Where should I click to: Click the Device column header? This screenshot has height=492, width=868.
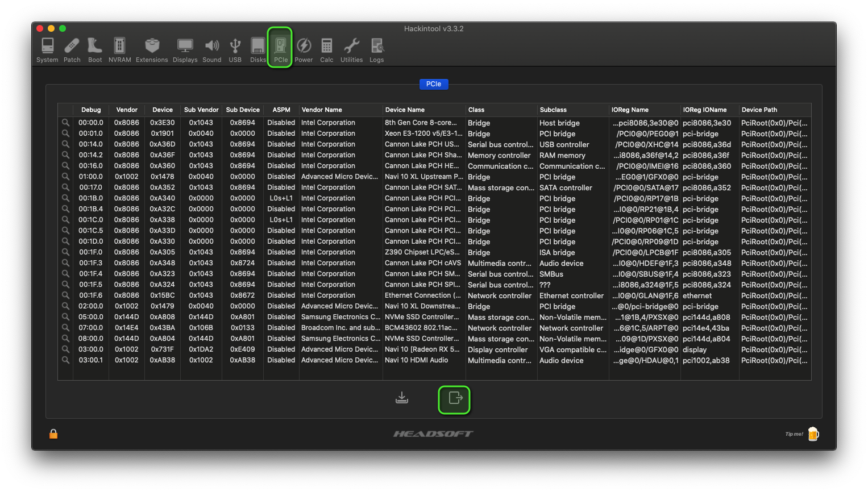[x=163, y=110]
